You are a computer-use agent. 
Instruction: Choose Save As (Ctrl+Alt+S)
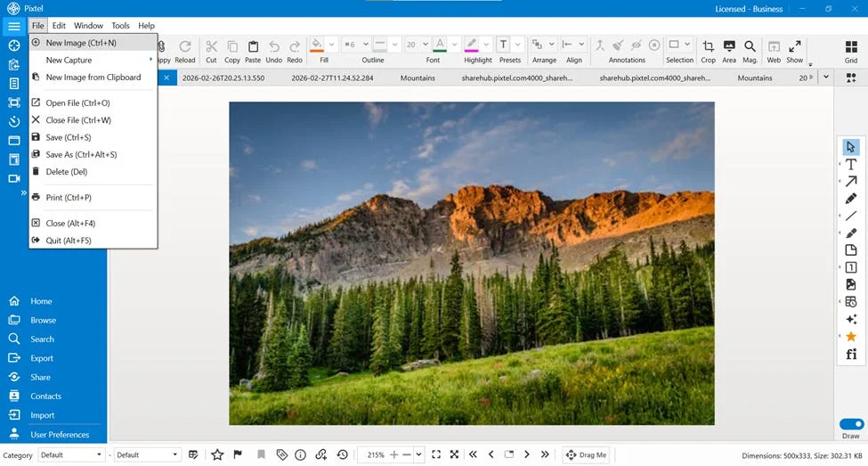[93, 155]
